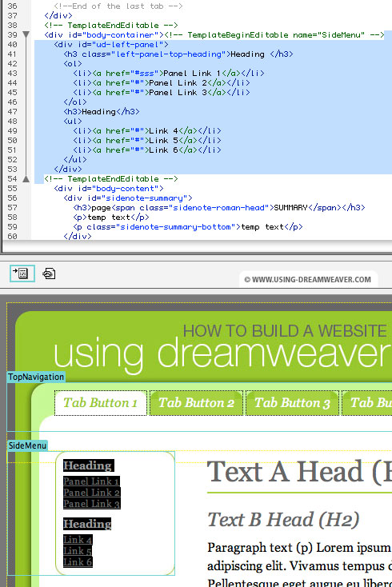Click the Link 6 sidebar link
392x587 pixels.
click(78, 562)
